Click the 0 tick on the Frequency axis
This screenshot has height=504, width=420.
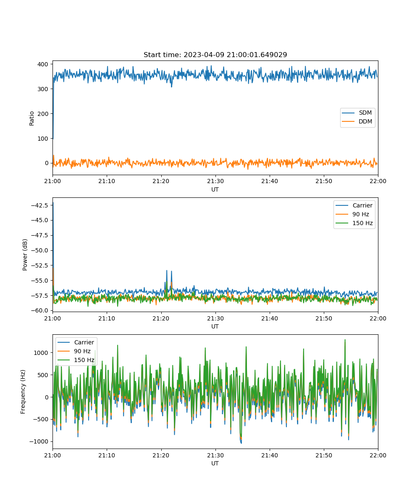click(47, 397)
